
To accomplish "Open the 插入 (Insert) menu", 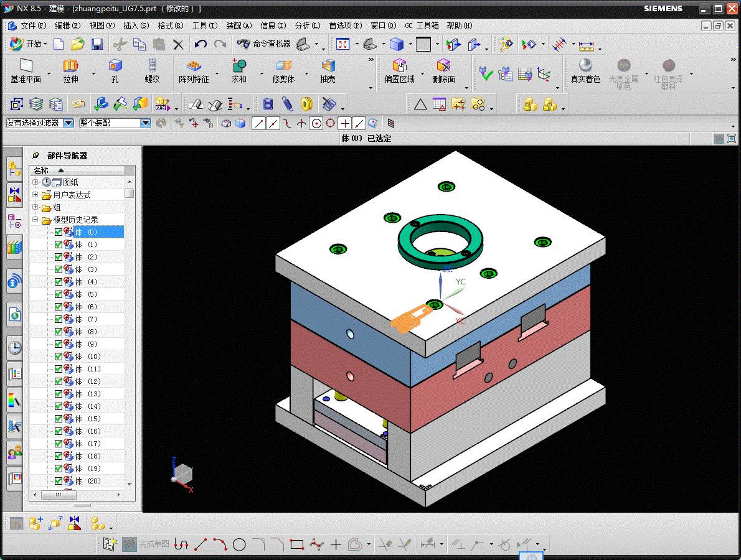I will pos(136,26).
